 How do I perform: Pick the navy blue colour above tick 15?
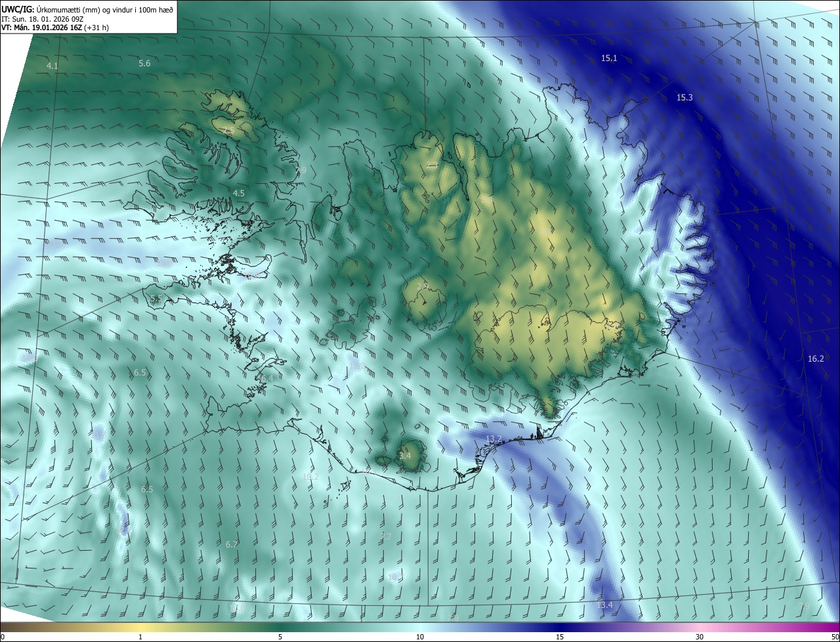click(x=560, y=627)
